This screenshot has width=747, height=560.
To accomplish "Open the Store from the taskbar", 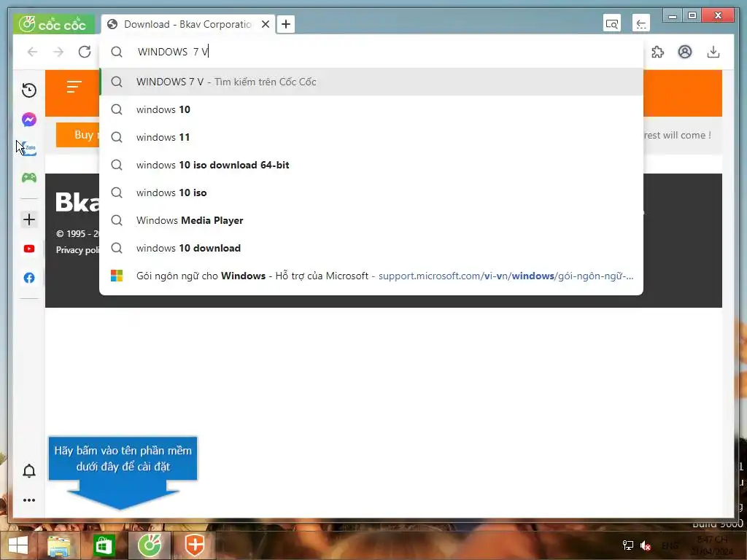I will pos(104,545).
